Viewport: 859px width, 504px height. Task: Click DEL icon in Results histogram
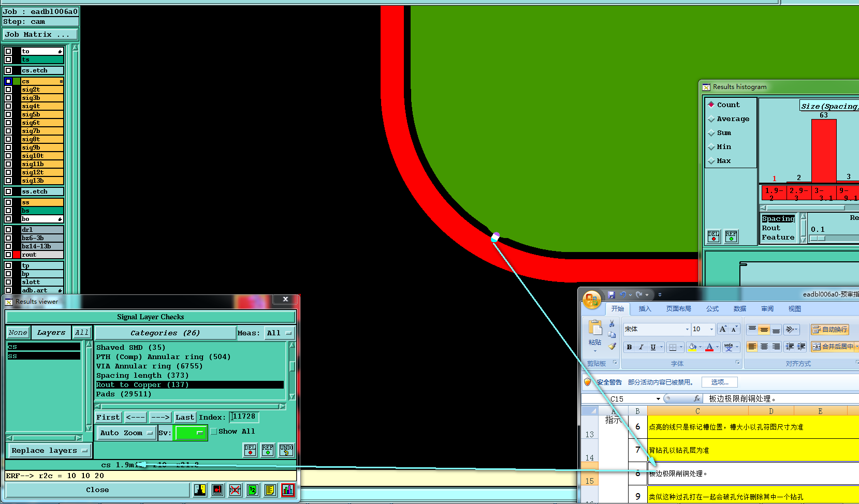tap(714, 236)
